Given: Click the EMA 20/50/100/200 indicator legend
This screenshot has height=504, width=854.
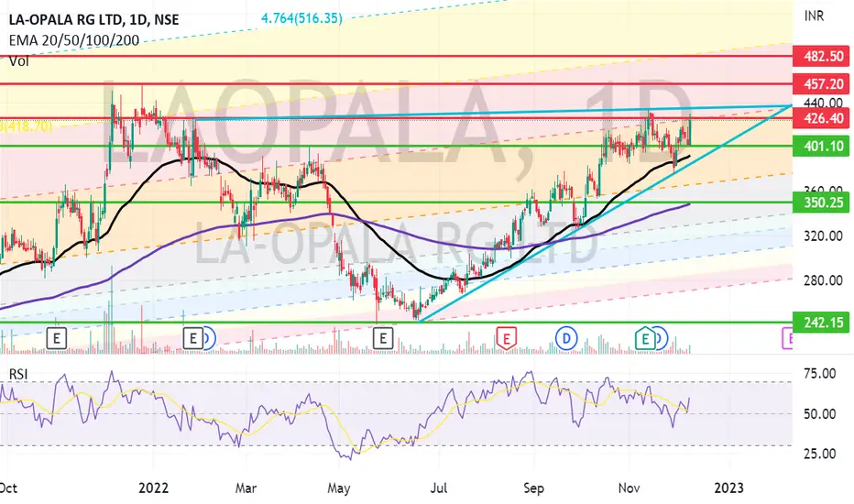Looking at the screenshot, I should coord(73,40).
